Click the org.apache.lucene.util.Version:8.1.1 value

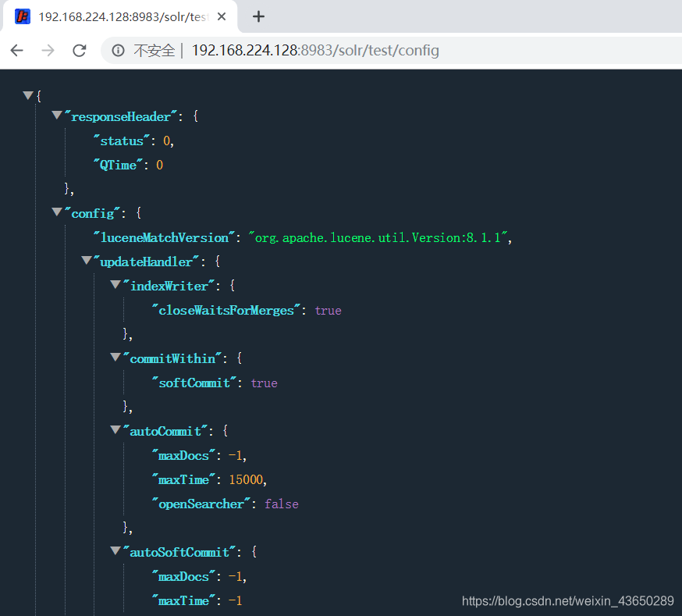[x=378, y=237]
